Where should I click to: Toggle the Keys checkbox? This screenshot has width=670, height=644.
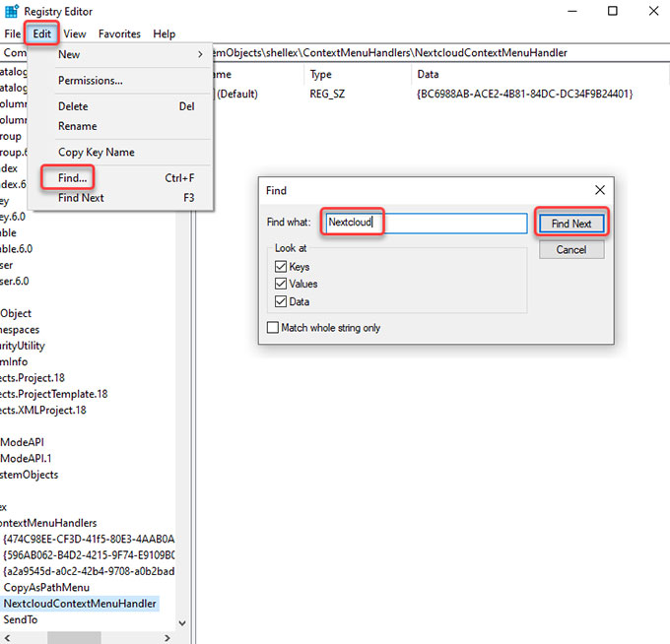(281, 267)
